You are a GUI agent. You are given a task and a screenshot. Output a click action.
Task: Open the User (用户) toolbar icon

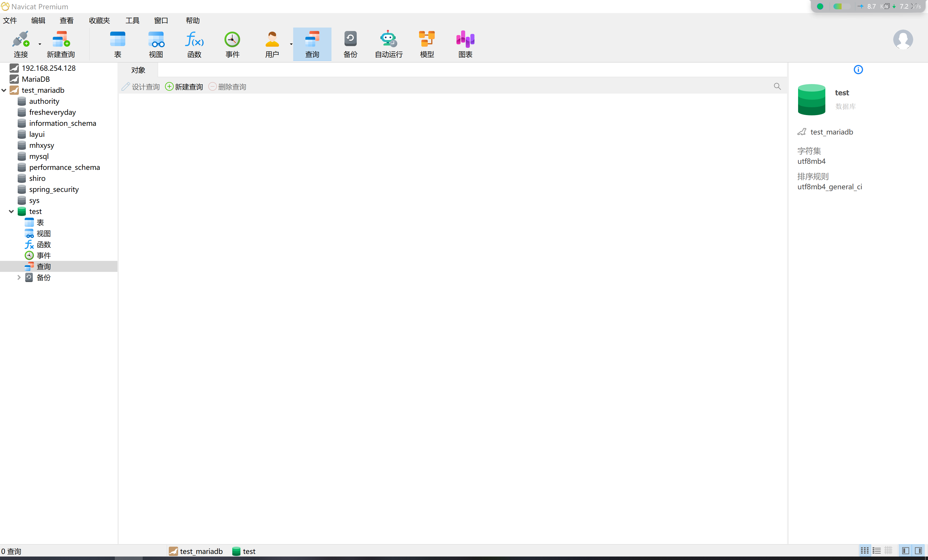pyautogui.click(x=272, y=44)
